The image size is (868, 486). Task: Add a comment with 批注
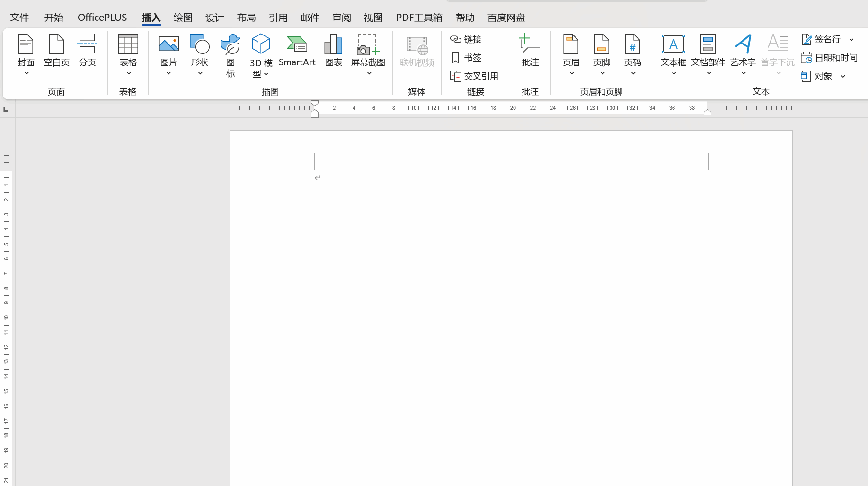click(530, 51)
